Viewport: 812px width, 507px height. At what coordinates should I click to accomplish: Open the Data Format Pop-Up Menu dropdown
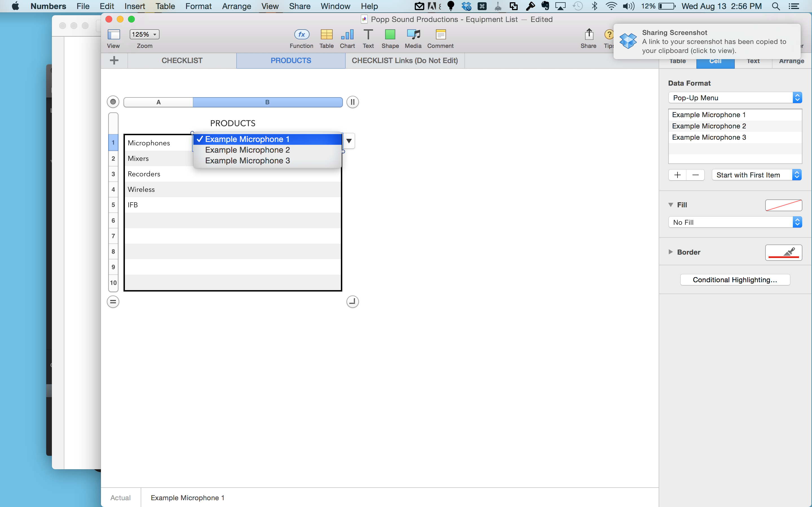(735, 97)
